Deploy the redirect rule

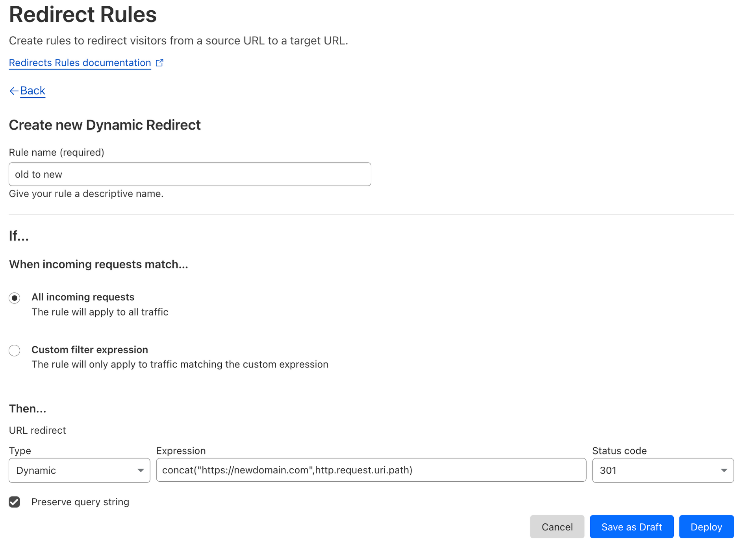[x=706, y=527]
